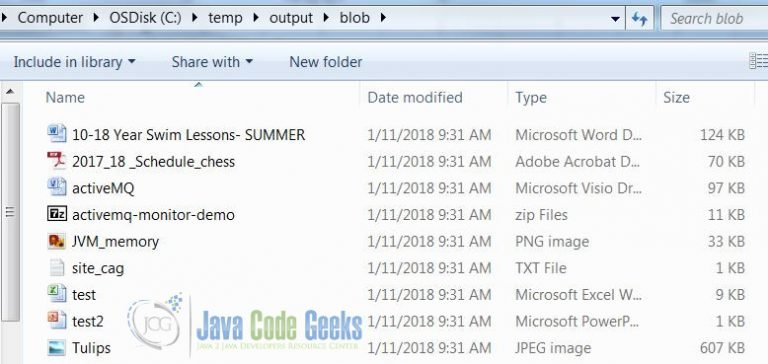The image size is (768, 364).
Task: Create a New folder from toolbar
Action: tap(326, 62)
